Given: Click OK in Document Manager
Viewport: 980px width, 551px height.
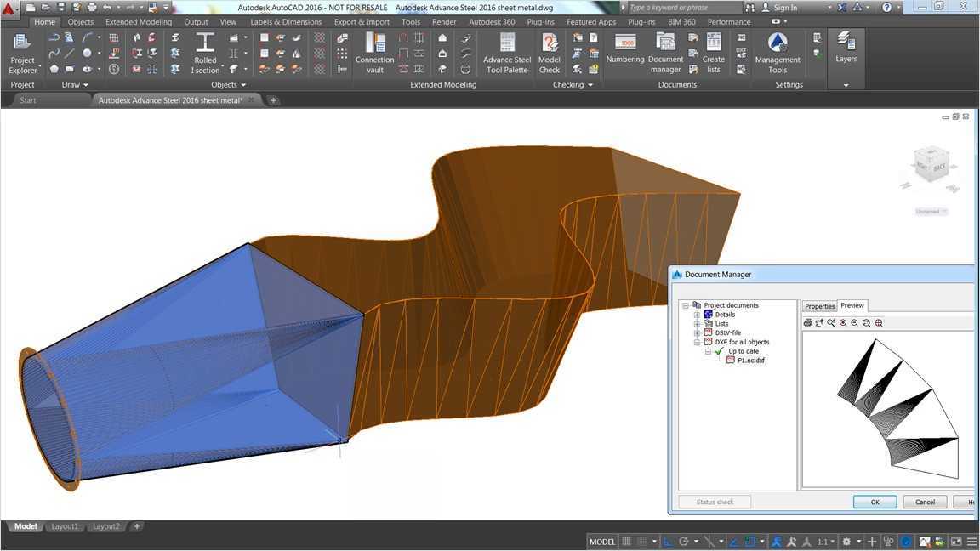Looking at the screenshot, I should tap(875, 502).
